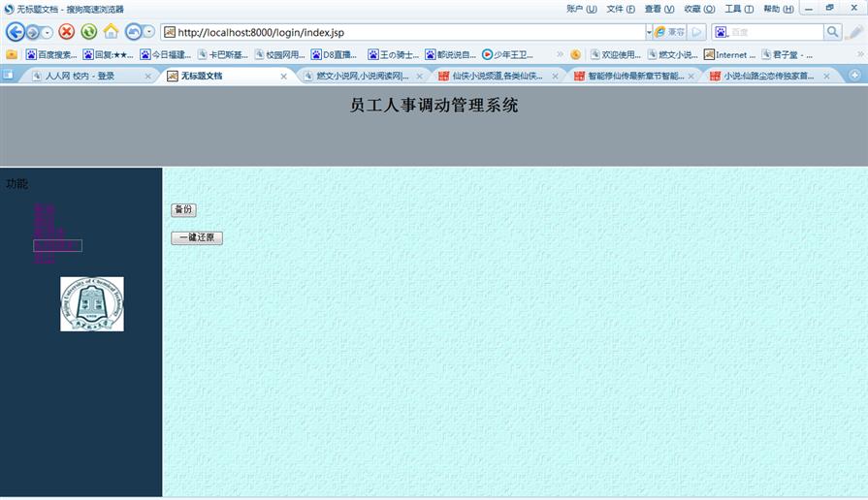868x500 pixels.
Task: Open the favorites folder icon on bookmarks bar
Action: tap(12, 54)
